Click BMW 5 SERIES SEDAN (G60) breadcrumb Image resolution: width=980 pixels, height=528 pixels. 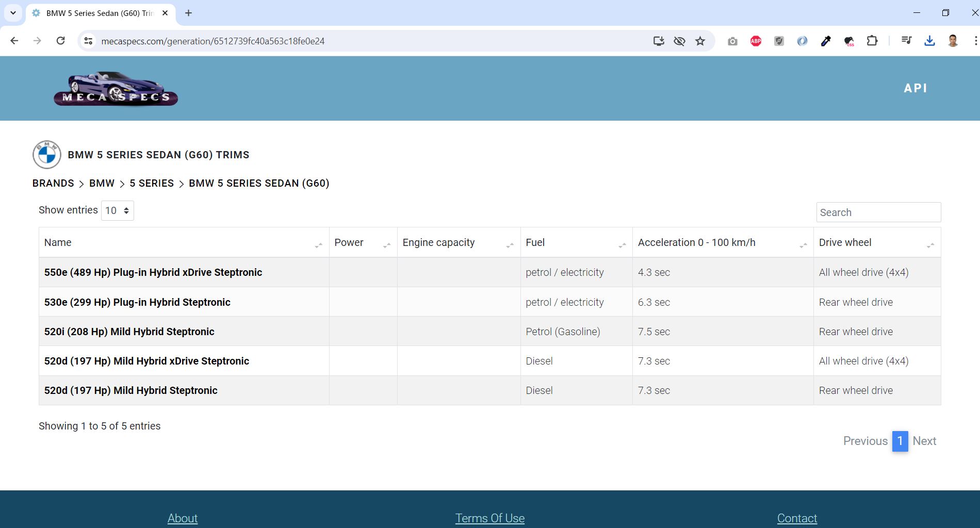[x=259, y=183]
